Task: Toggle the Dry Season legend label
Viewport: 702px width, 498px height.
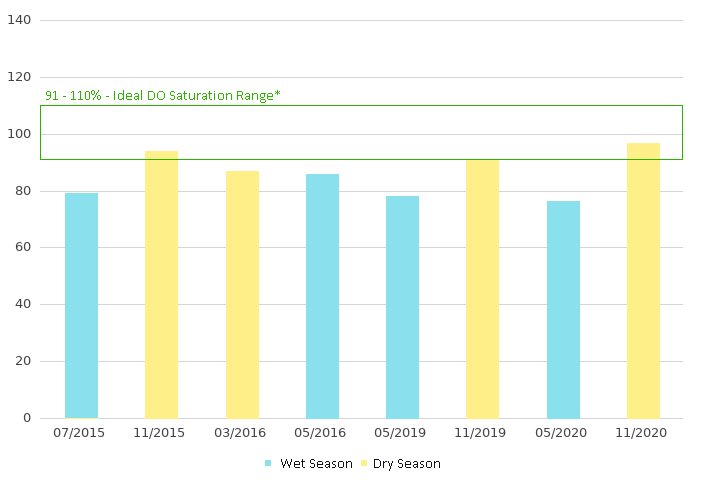Action: pyautogui.click(x=407, y=464)
